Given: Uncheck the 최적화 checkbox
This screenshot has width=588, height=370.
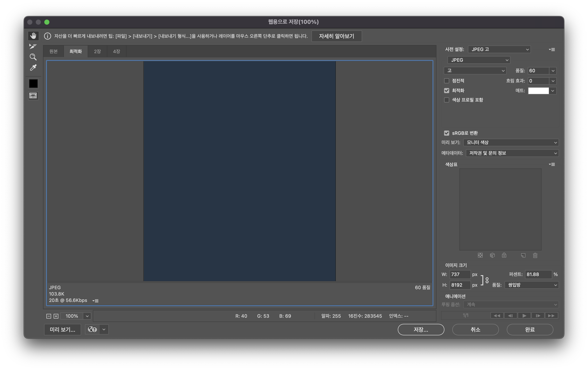Looking at the screenshot, I should (x=447, y=91).
